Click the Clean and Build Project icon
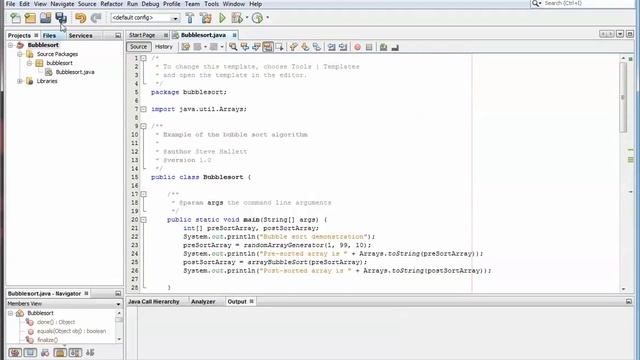The width and height of the screenshot is (640, 360). tap(206, 18)
